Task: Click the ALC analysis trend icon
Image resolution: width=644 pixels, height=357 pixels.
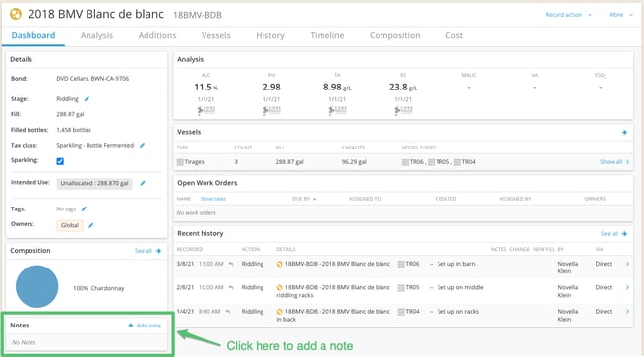Action: pyautogui.click(x=206, y=110)
